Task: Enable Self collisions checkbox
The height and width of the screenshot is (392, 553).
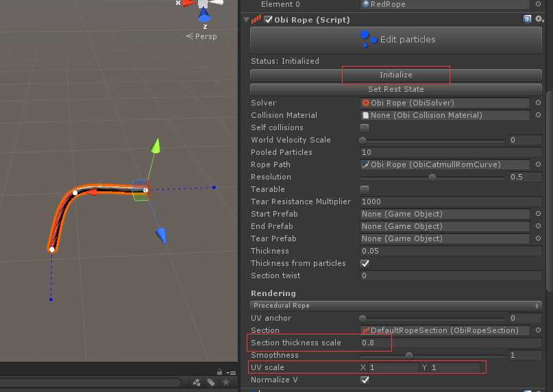Action: (x=365, y=127)
